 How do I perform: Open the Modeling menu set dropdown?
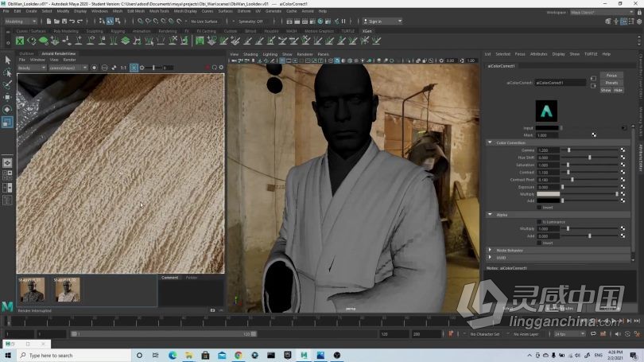tap(21, 21)
